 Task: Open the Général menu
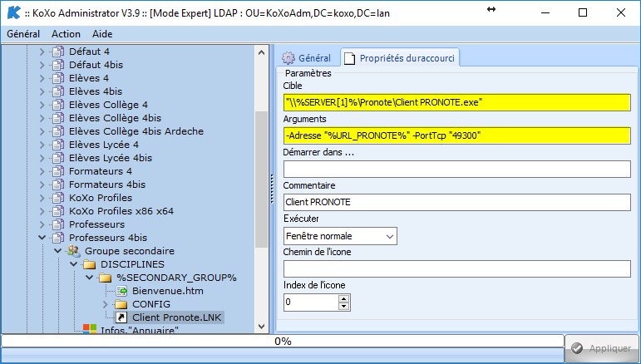click(23, 34)
